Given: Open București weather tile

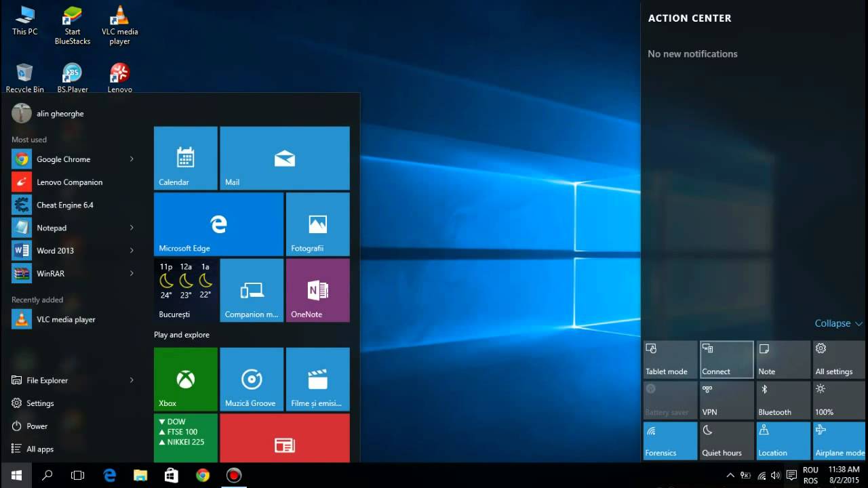Looking at the screenshot, I should [186, 290].
